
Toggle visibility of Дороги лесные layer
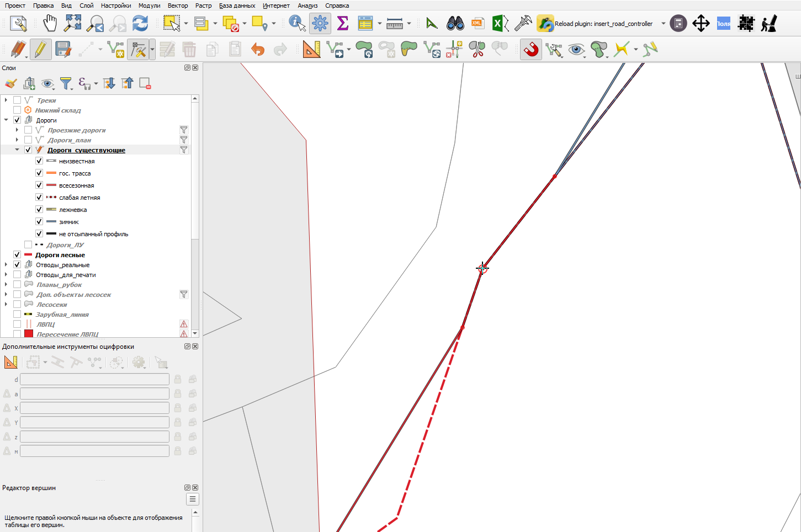17,254
